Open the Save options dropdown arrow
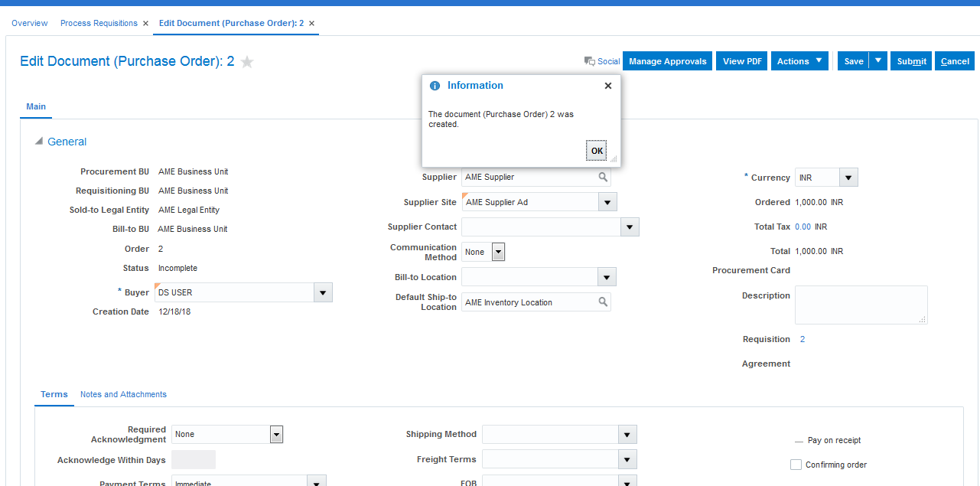This screenshot has height=486, width=980. click(878, 61)
